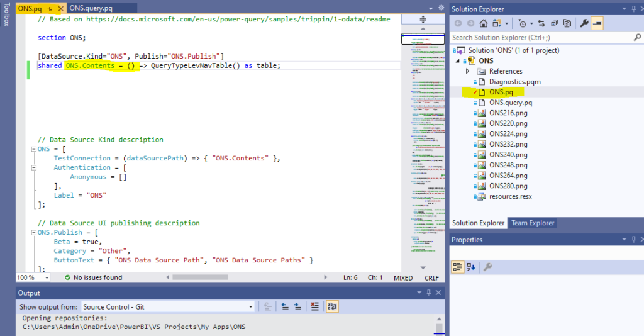Click the Show All Files icon
644x336 pixels.
tap(567, 23)
